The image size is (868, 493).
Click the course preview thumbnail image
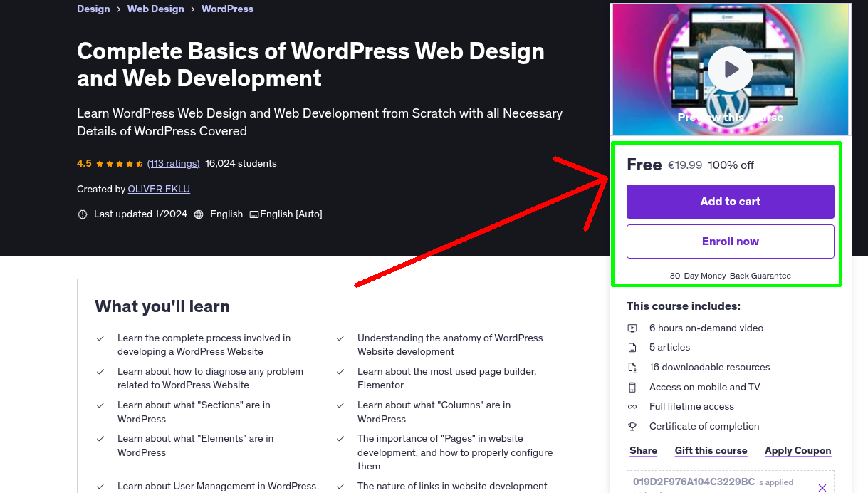point(730,69)
